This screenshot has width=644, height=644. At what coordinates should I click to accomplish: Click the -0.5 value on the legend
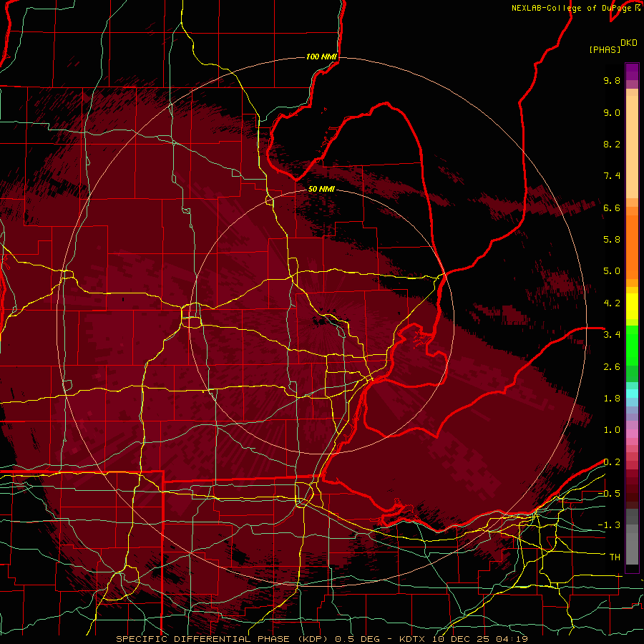[x=609, y=494]
